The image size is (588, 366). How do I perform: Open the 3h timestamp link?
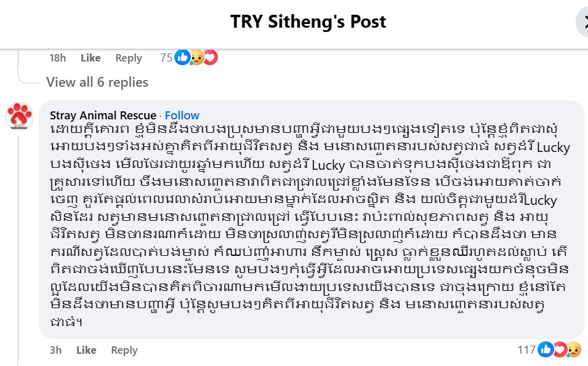(55, 350)
